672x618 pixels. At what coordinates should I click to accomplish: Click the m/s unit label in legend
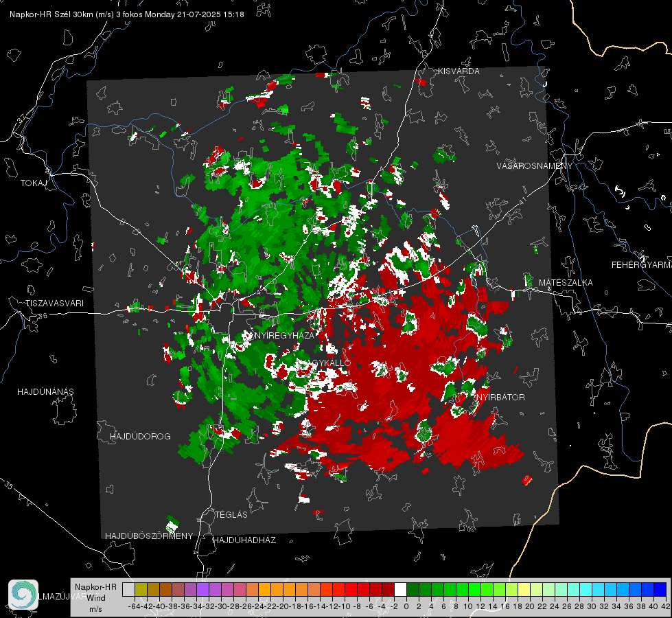[x=95, y=609]
